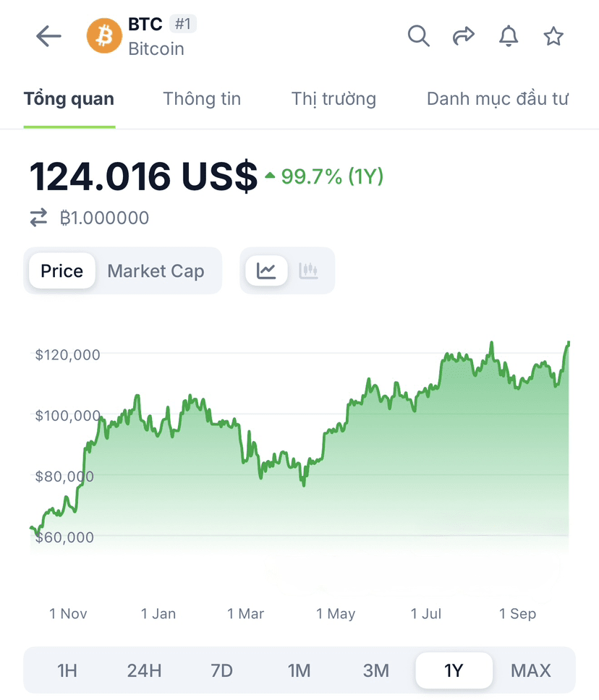Viewport: 599px width, 700px height.
Task: Go back using the left arrow
Action: tap(48, 36)
